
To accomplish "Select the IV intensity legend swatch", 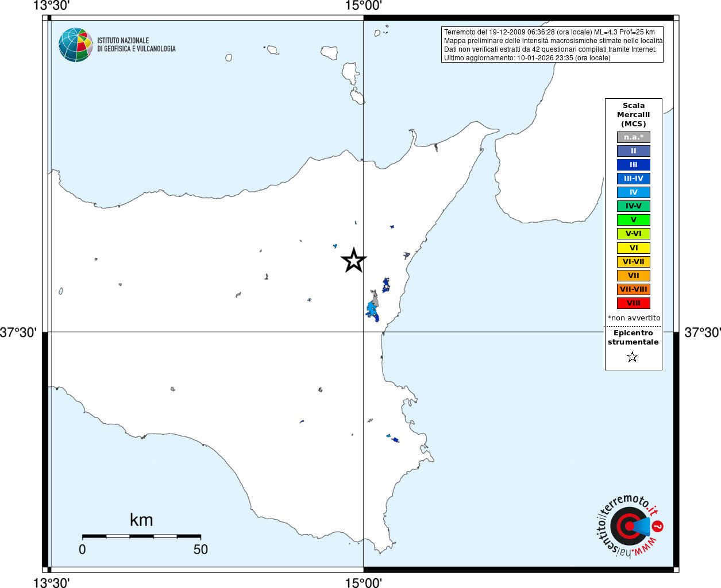I will 634,192.
